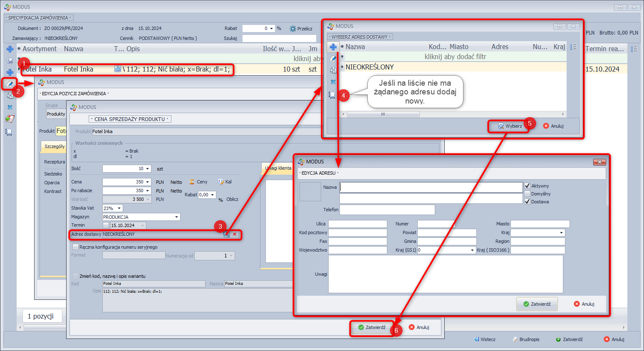
Task: Click the pencil edit icon in address list dialog
Action: [333, 59]
